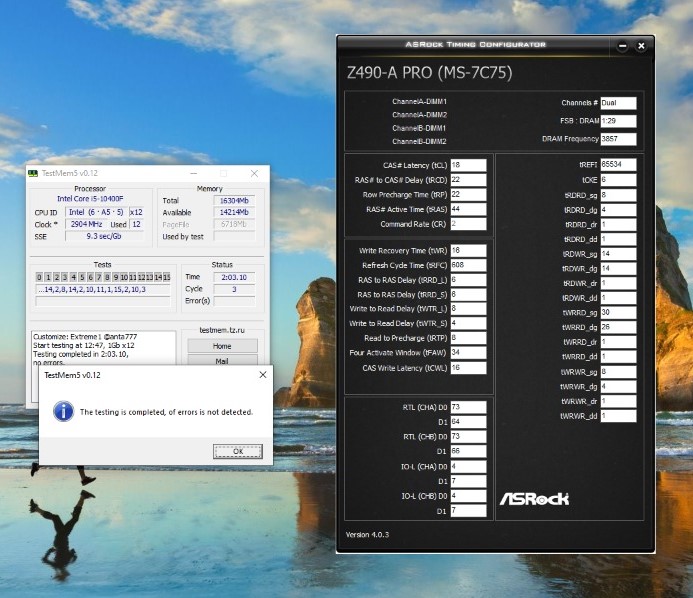Select the tRDWR_sg value field
Screen dimensions: 693x598
(618, 254)
